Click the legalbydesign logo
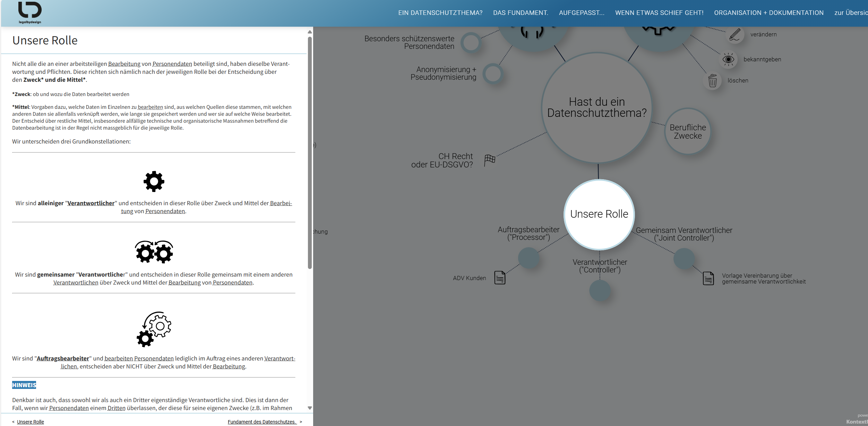This screenshot has height=426, width=868. click(x=30, y=12)
